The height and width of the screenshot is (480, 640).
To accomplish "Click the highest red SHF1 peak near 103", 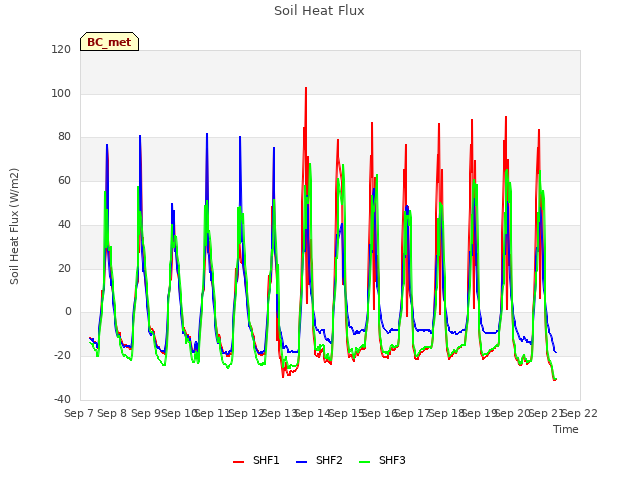I will click(x=306, y=88).
